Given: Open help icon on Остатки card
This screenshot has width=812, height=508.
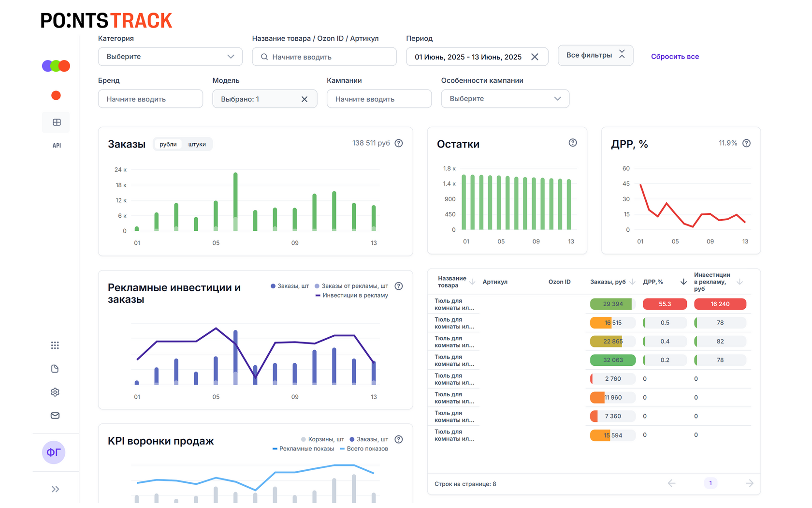Looking at the screenshot, I should (573, 143).
